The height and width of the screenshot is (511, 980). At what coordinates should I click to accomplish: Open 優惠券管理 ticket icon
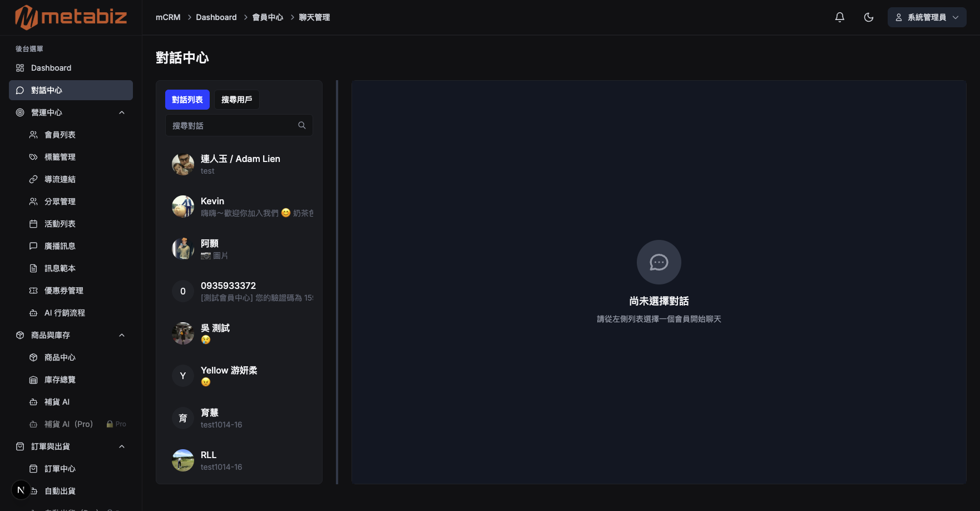(x=33, y=290)
